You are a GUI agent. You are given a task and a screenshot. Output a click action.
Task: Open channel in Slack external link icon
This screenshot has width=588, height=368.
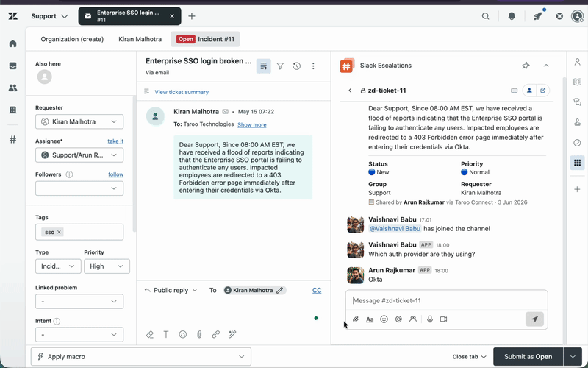[542, 91]
